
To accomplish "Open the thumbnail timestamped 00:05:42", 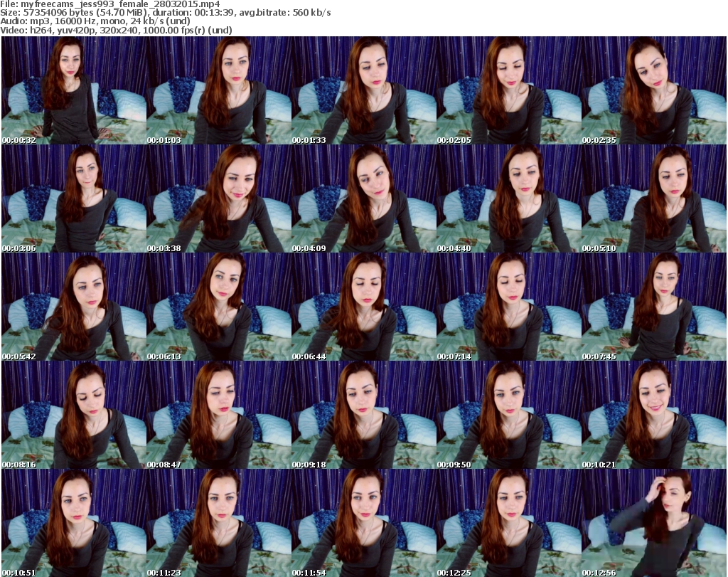I will coord(74,307).
